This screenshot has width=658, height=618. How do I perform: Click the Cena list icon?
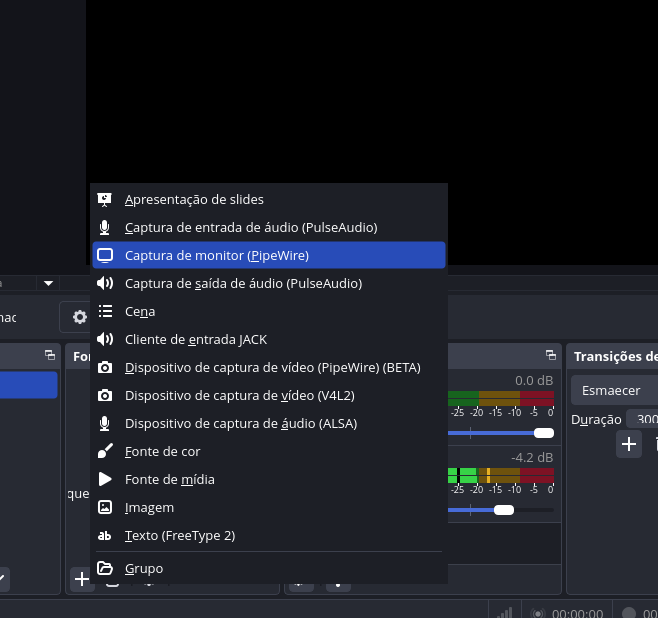pyautogui.click(x=105, y=311)
